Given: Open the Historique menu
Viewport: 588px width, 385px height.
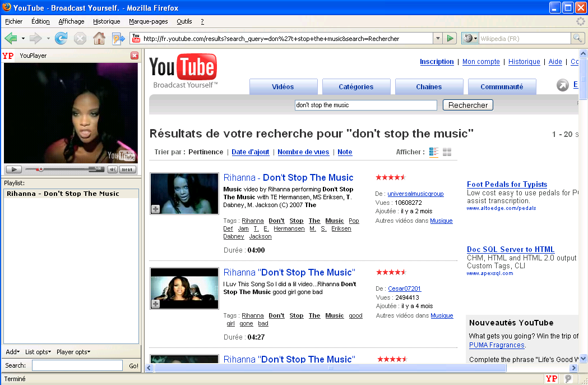Looking at the screenshot, I should 107,21.
